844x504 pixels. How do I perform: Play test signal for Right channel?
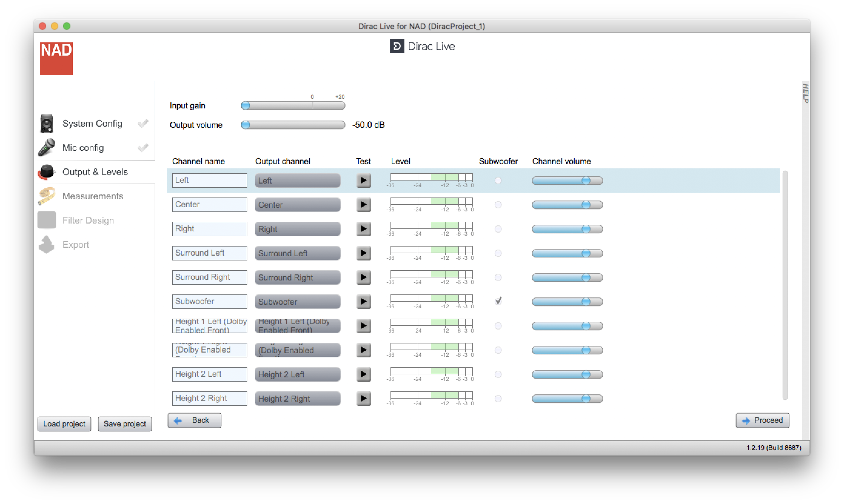[x=363, y=229]
